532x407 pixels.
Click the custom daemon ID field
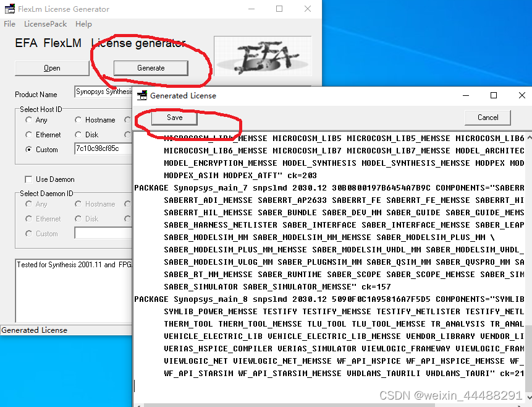pos(103,233)
